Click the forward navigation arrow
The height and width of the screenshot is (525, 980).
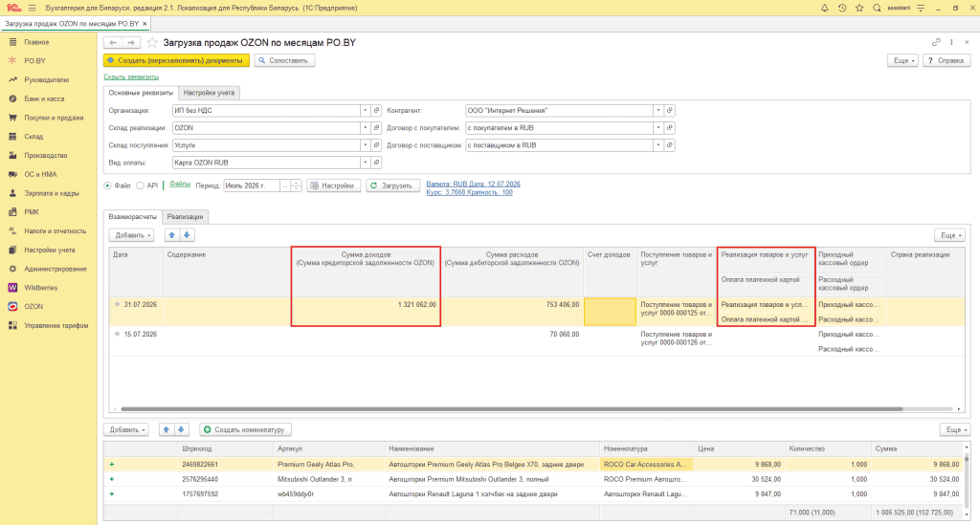[x=131, y=42]
